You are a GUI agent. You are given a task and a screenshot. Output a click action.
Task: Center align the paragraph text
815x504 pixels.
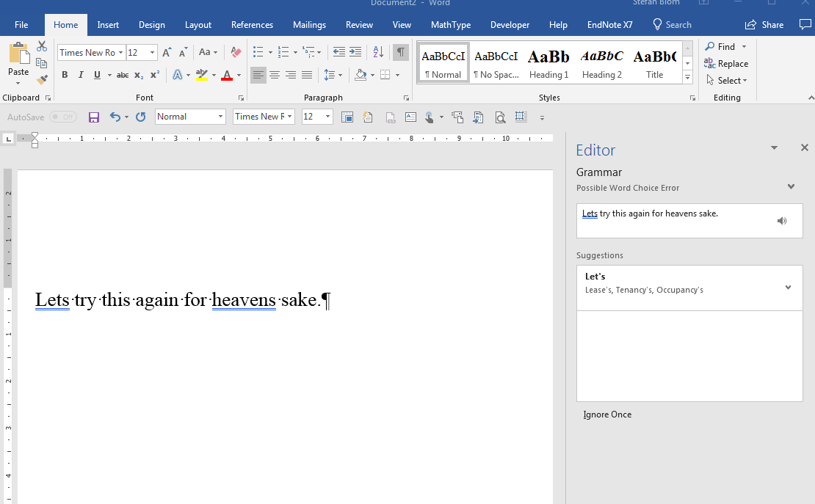pyautogui.click(x=275, y=75)
